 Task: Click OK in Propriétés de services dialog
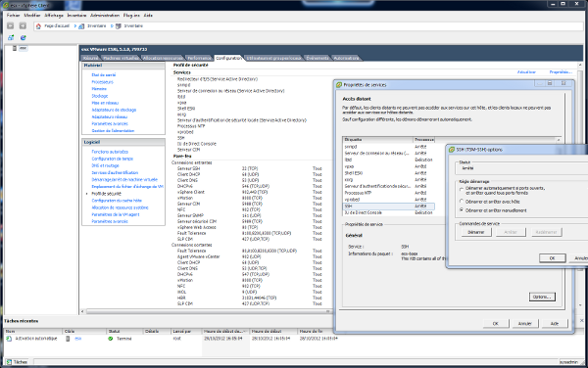tap(495, 323)
